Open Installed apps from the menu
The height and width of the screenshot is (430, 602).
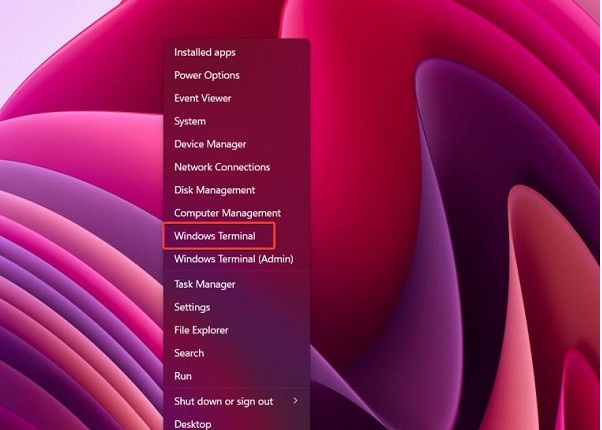click(205, 52)
